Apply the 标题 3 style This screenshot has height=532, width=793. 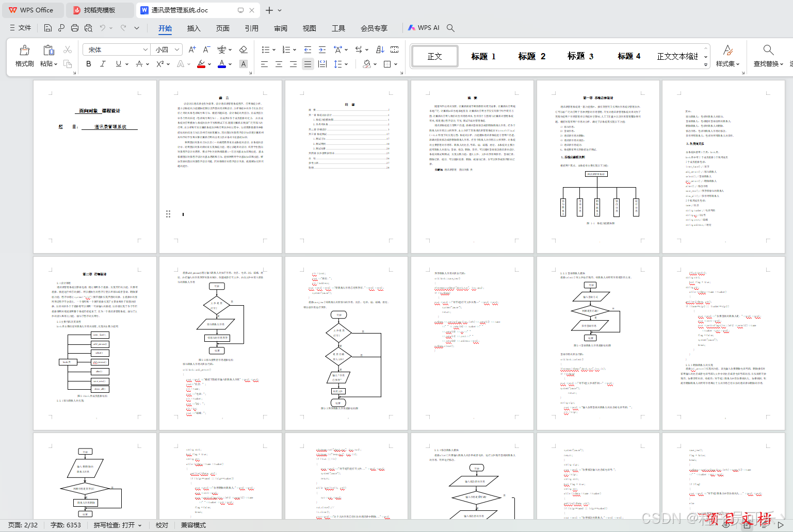(580, 56)
